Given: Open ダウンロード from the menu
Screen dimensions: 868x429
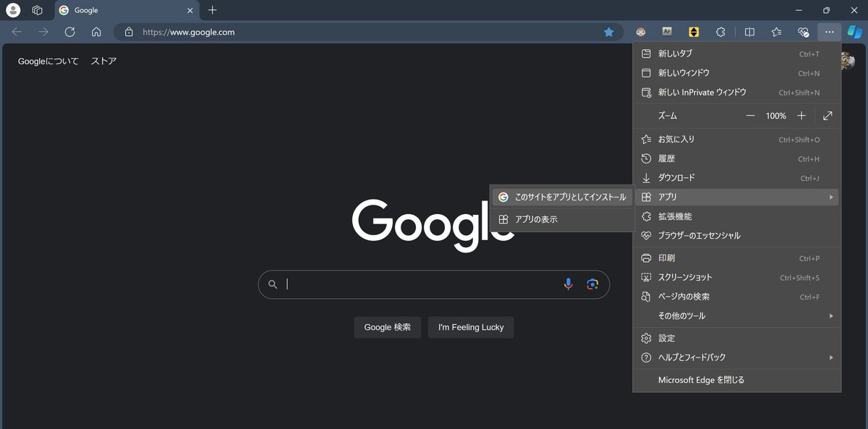Looking at the screenshot, I should [737, 178].
